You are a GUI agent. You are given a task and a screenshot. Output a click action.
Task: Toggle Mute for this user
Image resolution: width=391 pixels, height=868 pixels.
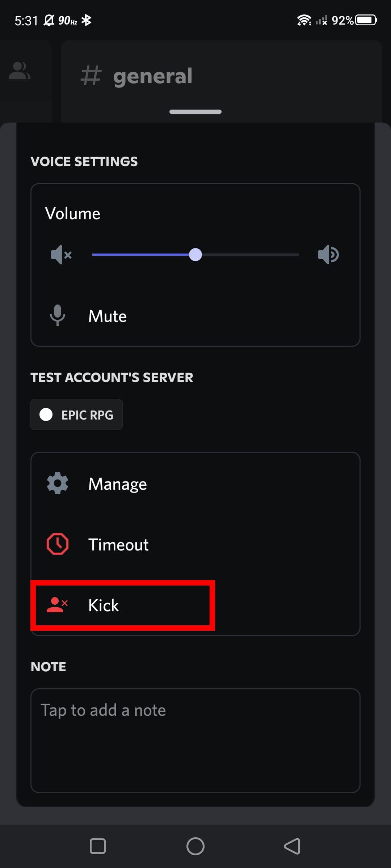click(x=108, y=316)
